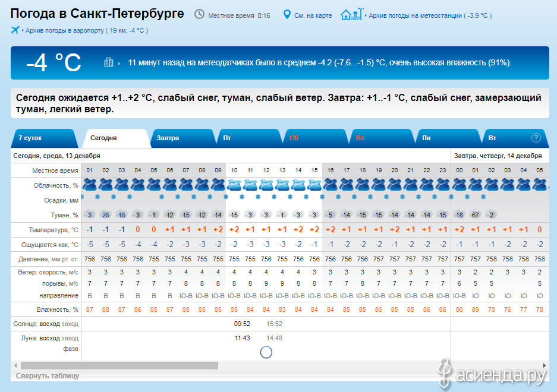Click the humidity value 77
This screenshot has width=557, height=392.
524,309
